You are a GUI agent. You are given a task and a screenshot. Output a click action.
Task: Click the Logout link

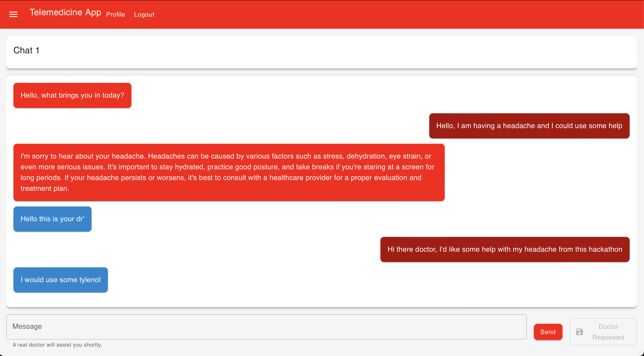144,15
